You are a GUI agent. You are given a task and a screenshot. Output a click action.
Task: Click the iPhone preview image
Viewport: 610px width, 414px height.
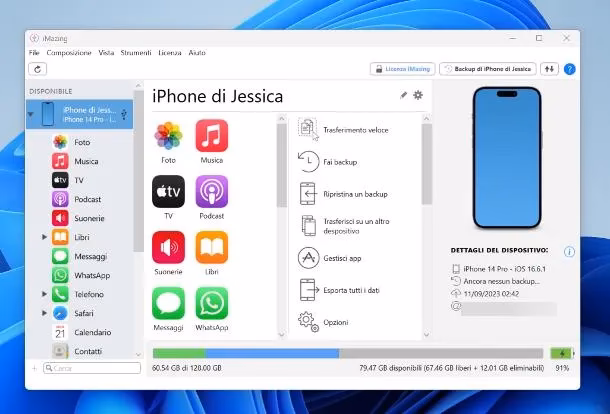[507, 158]
